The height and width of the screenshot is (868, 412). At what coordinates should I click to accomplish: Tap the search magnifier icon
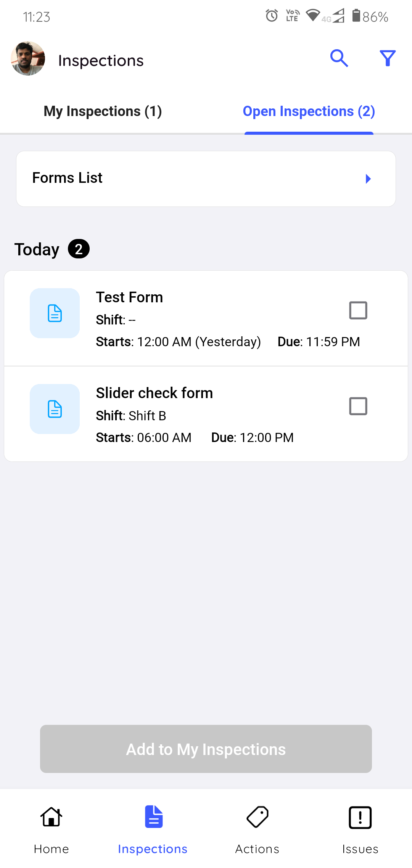(339, 58)
